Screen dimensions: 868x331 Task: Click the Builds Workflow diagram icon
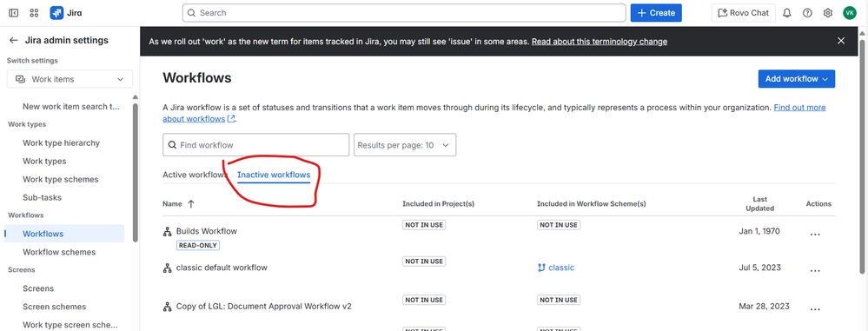point(167,231)
